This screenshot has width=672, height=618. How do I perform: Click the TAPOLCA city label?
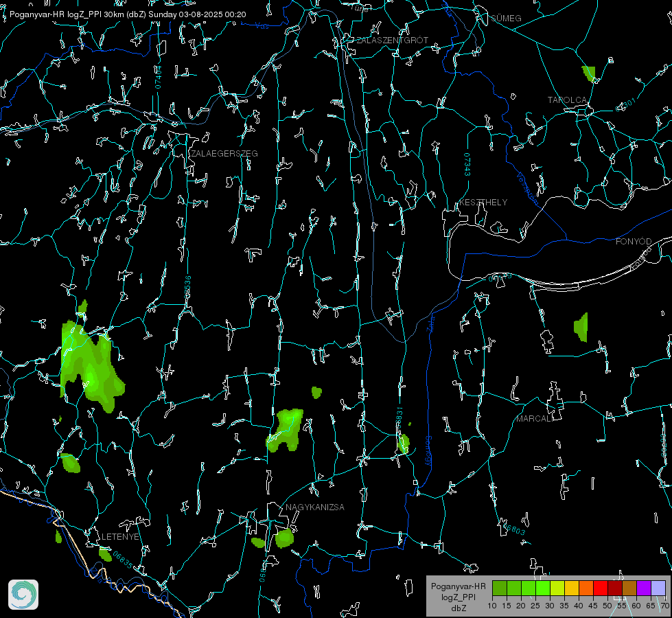click(567, 100)
